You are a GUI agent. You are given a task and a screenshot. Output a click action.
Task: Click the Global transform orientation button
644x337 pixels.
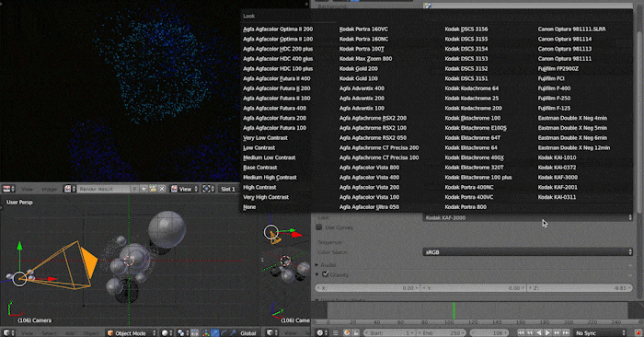click(248, 333)
